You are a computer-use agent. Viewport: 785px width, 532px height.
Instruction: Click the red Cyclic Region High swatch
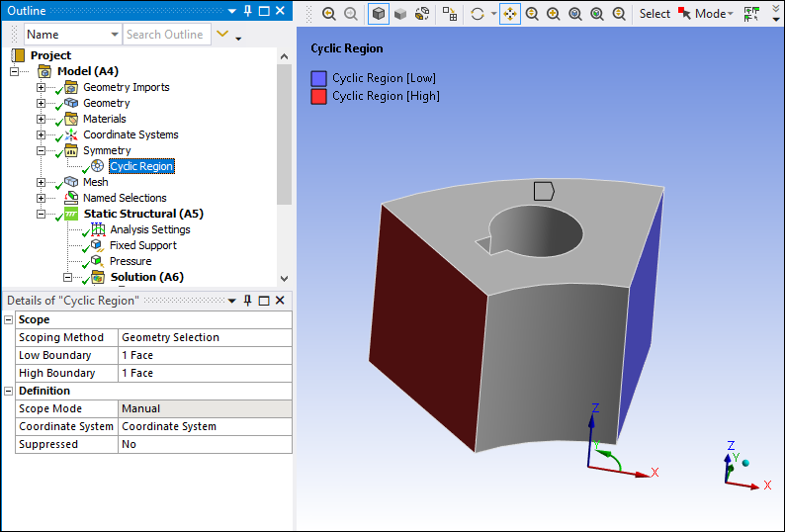tap(318, 96)
